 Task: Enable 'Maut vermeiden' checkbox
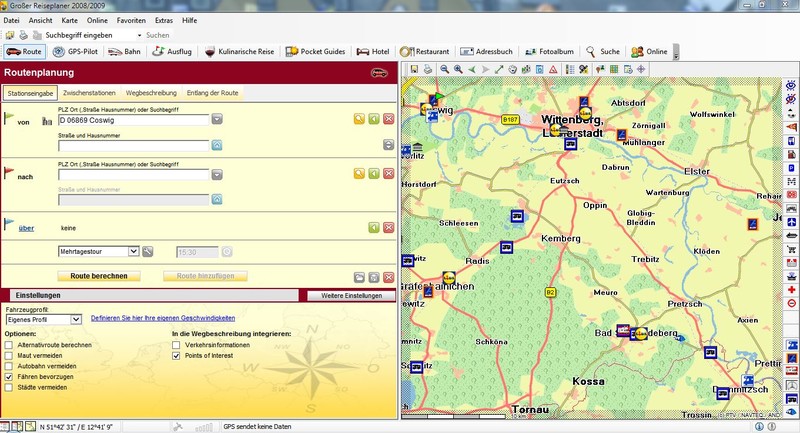click(9, 355)
